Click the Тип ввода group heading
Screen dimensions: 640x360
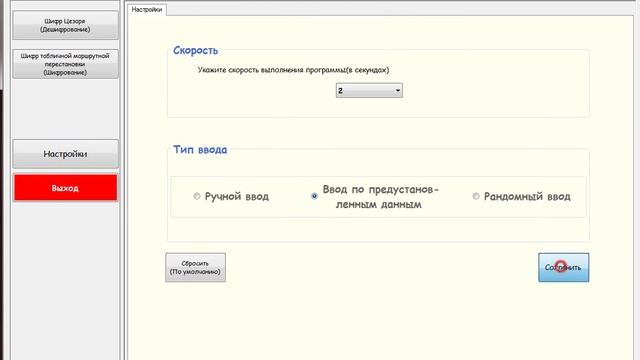pyautogui.click(x=200, y=149)
